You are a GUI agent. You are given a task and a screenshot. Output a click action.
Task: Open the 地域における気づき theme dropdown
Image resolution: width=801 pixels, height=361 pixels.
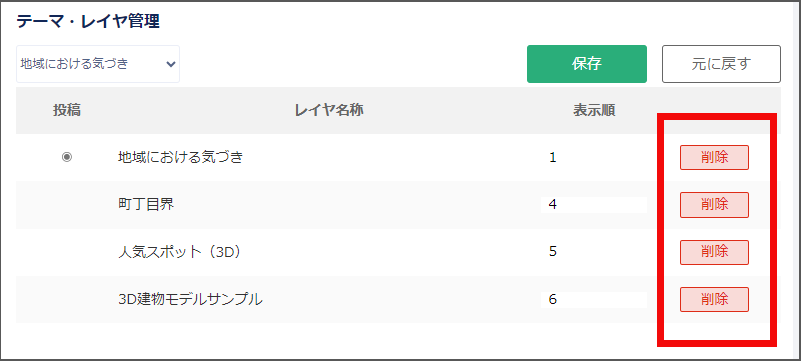(98, 64)
